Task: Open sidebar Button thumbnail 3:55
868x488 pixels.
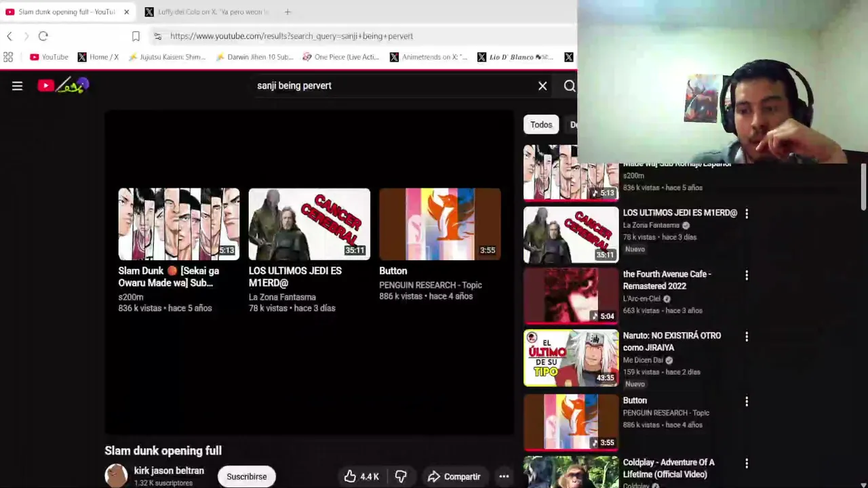Action: [x=571, y=422]
